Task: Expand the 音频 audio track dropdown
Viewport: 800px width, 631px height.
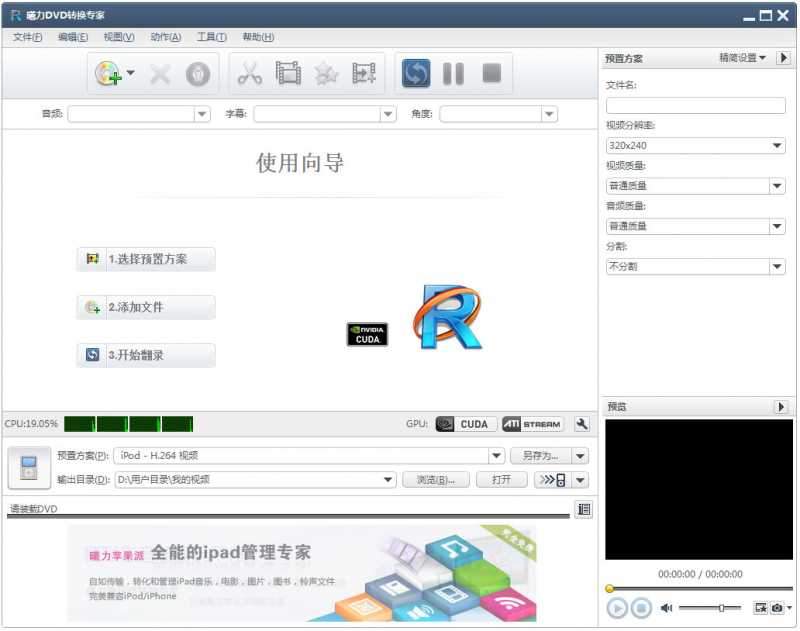Action: pos(138,113)
